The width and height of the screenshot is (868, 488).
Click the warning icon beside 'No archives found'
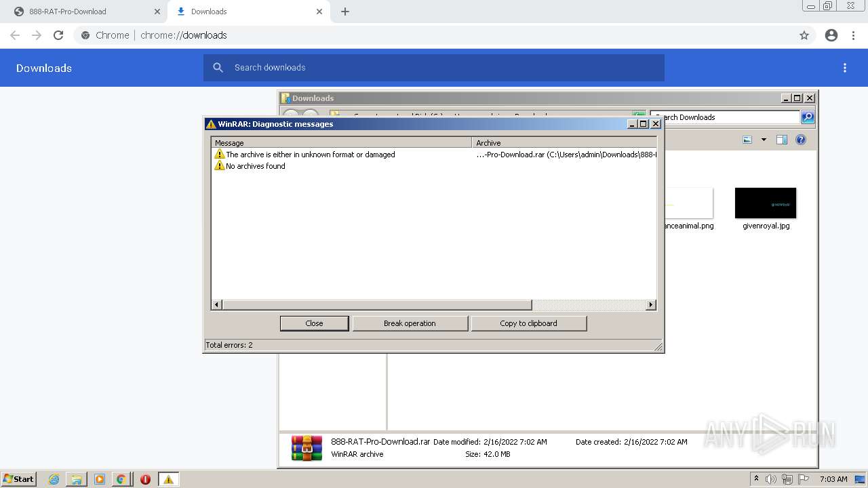(x=220, y=166)
